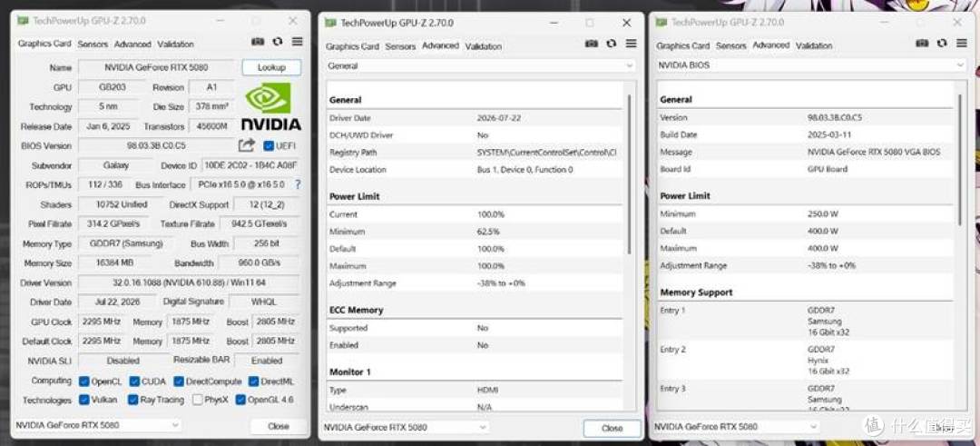Click the Device Location value in middle window
Image resolution: width=980 pixels, height=446 pixels.
coord(525,170)
